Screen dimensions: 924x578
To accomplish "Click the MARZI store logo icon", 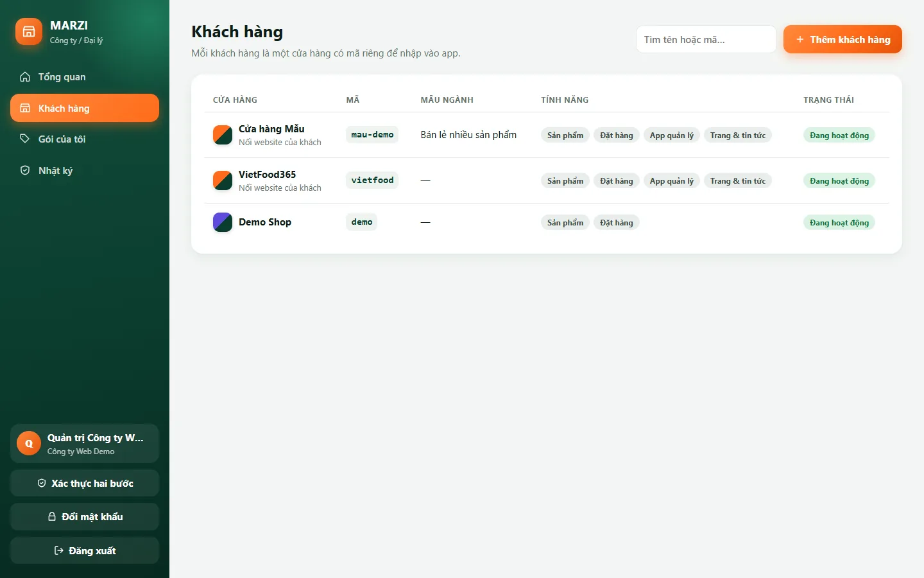I will [x=29, y=31].
